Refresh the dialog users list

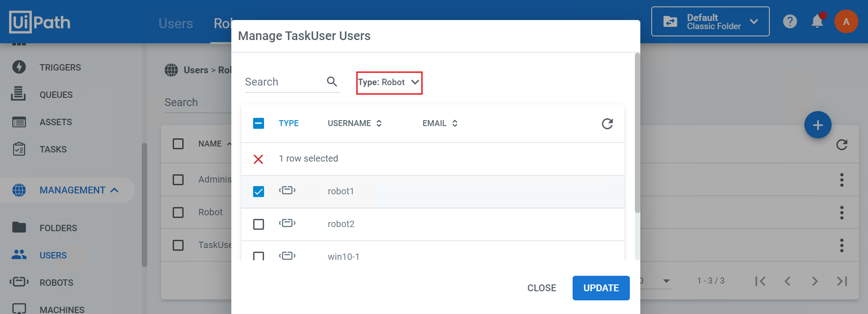click(608, 123)
